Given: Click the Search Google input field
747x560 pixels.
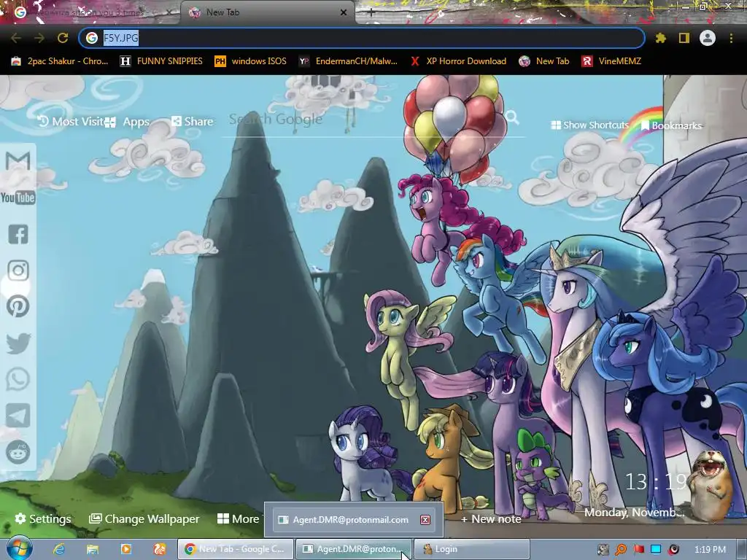Looking at the screenshot, I should coord(362,119).
